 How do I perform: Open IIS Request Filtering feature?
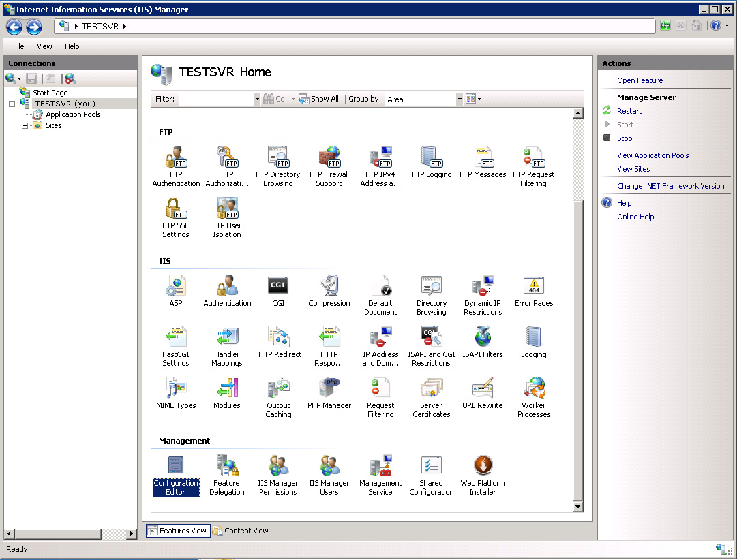pos(380,397)
